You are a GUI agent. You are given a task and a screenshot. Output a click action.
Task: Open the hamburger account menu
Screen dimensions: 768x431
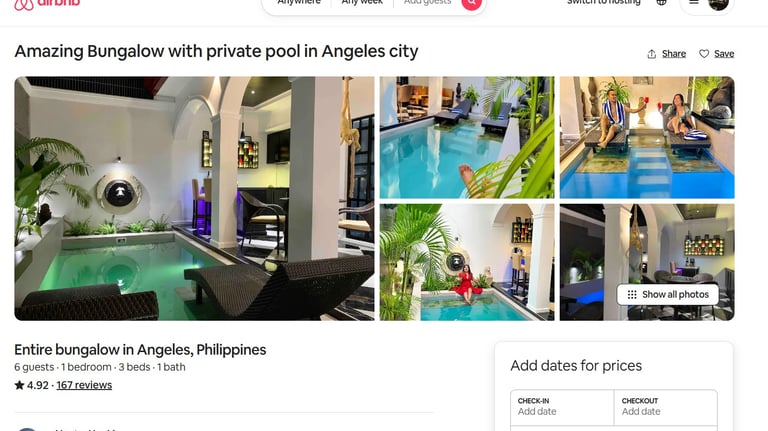[694, 2]
